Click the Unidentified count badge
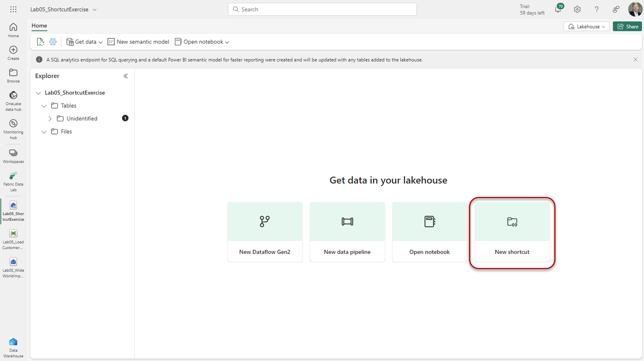Screen dimensions: 644x361 [x=125, y=118]
